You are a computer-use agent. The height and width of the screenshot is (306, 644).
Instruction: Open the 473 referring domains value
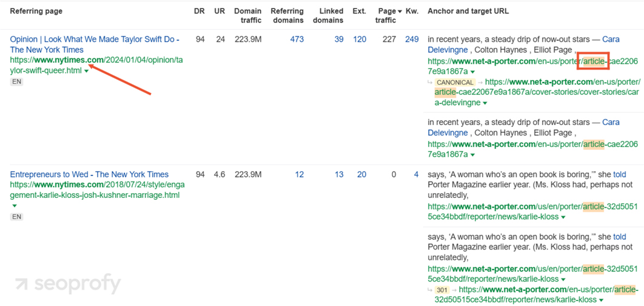(297, 39)
